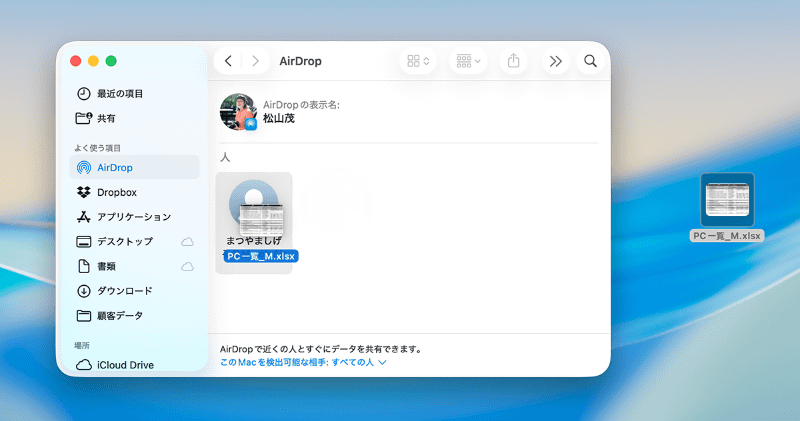800x421 pixels.
Task: Open Finder search magnifier
Action: pos(590,61)
